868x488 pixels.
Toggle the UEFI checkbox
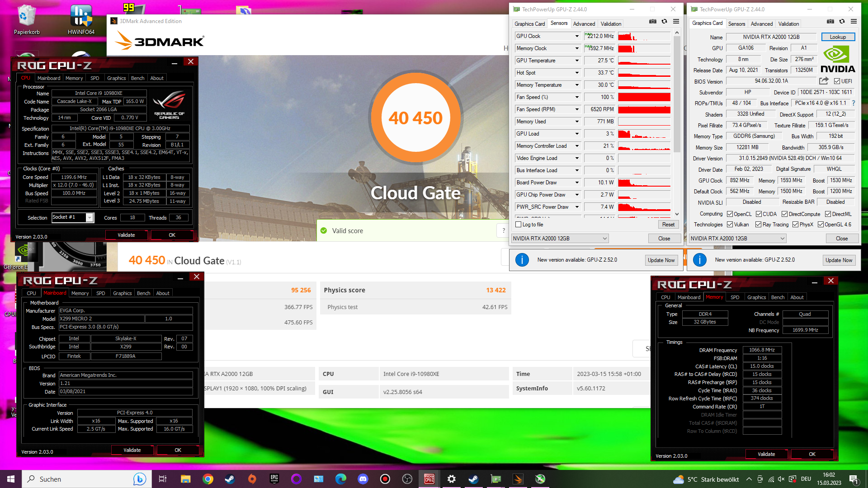(x=837, y=81)
